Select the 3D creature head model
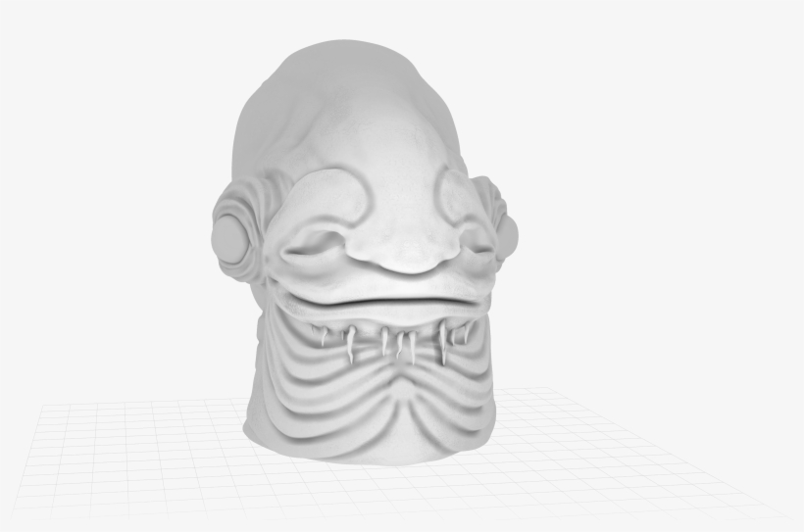 (x=365, y=251)
